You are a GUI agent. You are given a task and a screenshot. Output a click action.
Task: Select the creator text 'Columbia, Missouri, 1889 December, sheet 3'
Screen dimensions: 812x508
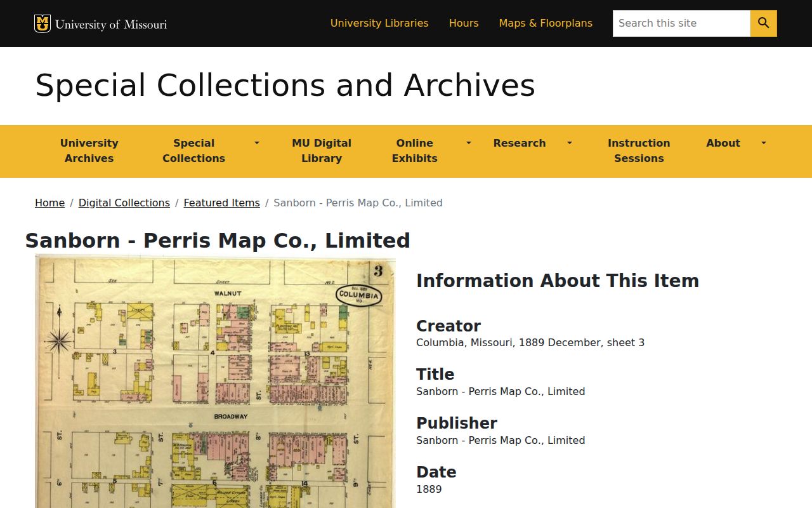point(530,343)
